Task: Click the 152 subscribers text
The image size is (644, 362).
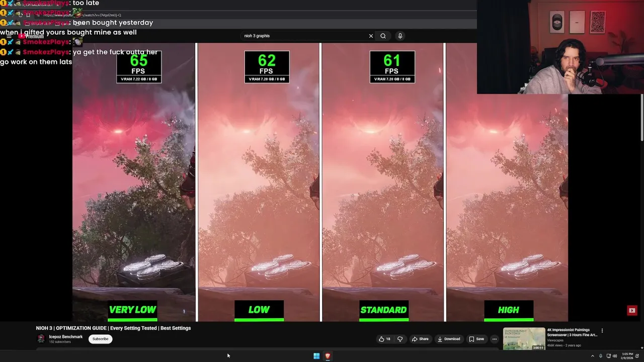Action: click(60, 342)
